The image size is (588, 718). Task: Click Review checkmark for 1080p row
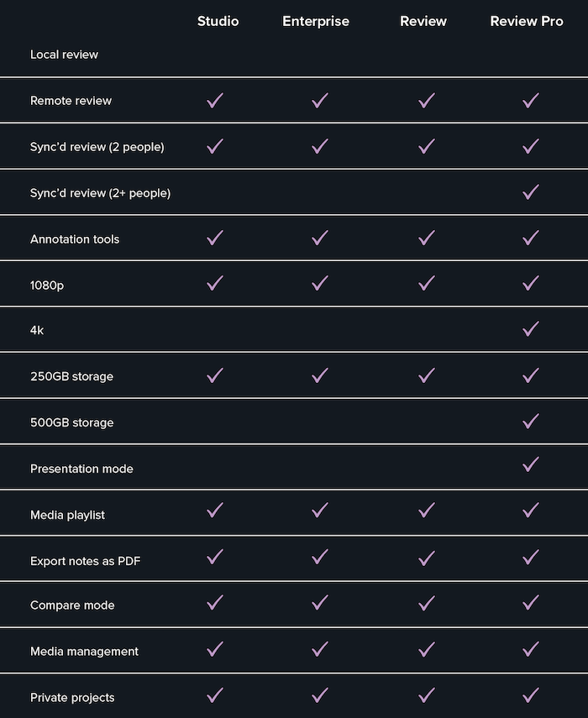coord(427,283)
